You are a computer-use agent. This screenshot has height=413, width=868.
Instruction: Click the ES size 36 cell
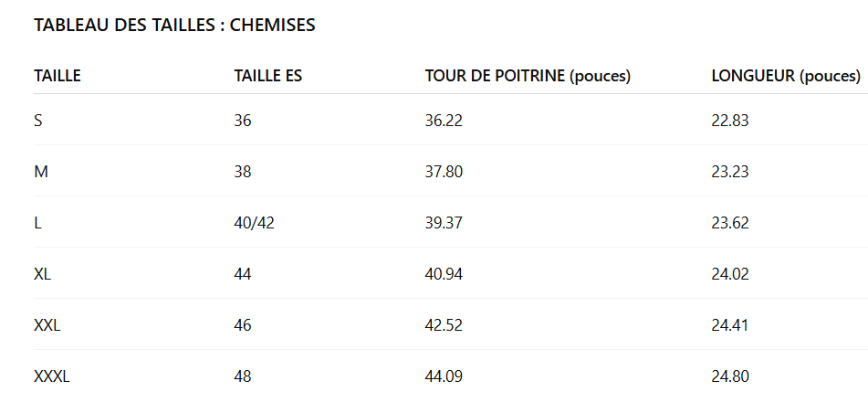[x=243, y=121]
